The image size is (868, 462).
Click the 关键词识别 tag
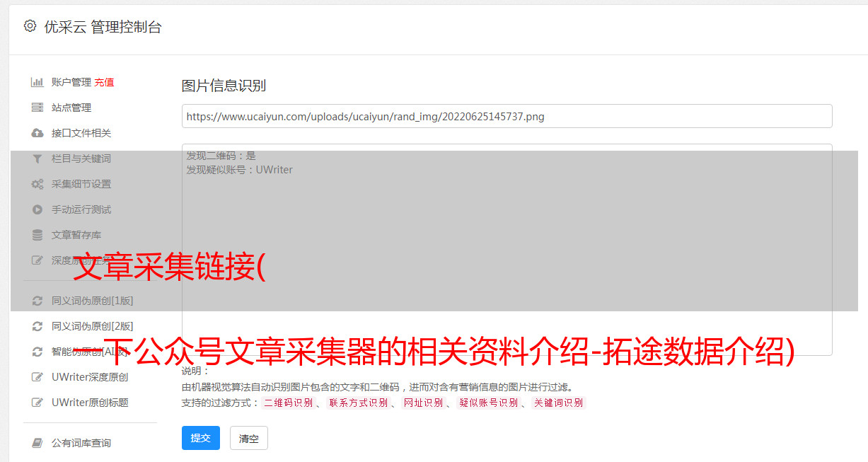[x=559, y=403]
